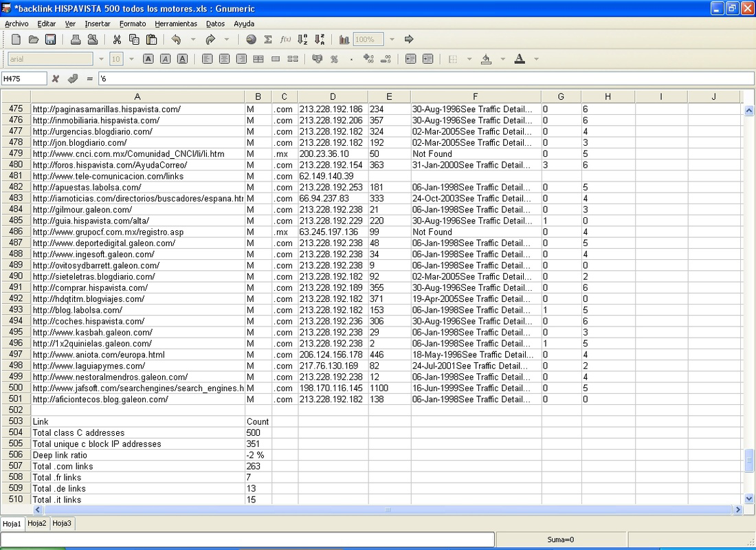Select column D header
This screenshot has height=550, width=756.
tap(333, 96)
